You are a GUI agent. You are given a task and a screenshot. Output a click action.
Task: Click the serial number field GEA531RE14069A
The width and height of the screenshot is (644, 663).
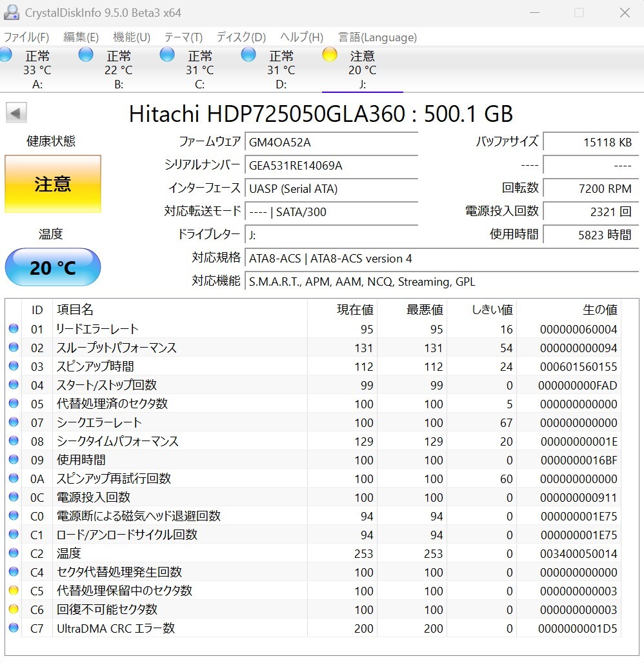tap(331, 165)
